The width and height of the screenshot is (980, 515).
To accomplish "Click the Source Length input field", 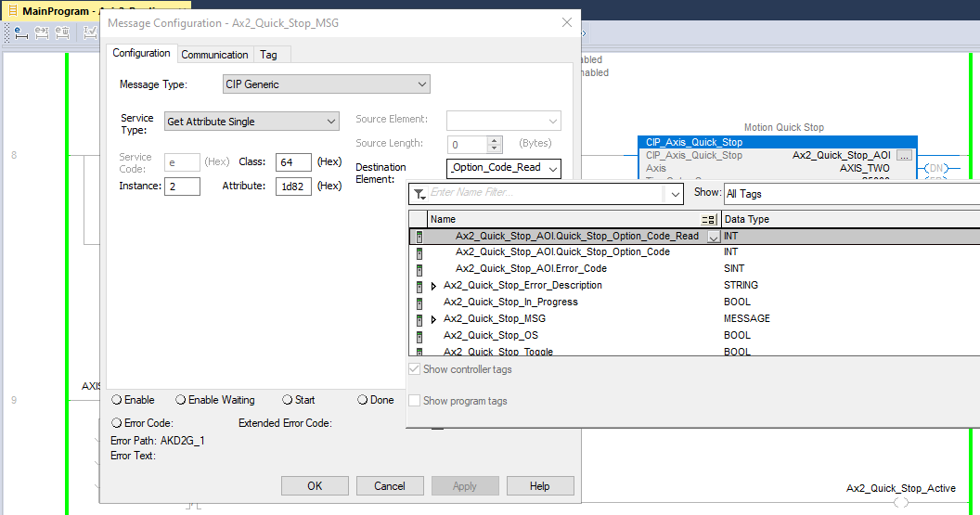I will point(468,145).
